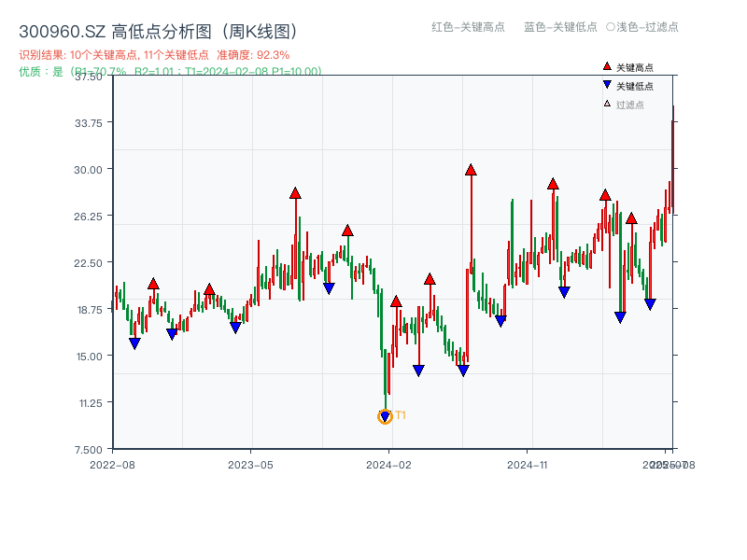Click the 2024-11 x-axis label

528,465
